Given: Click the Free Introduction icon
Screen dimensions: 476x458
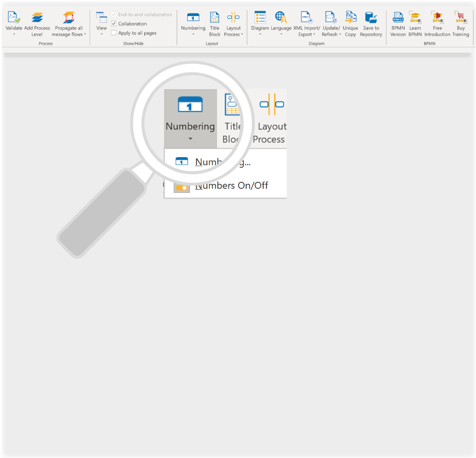Looking at the screenshot, I should (437, 17).
